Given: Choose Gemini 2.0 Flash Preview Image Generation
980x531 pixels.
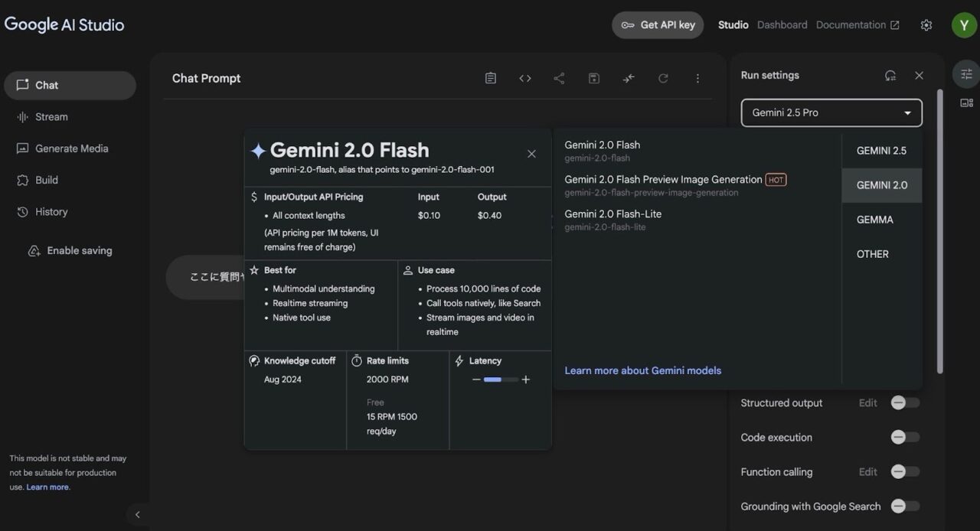Looking at the screenshot, I should coord(697,185).
